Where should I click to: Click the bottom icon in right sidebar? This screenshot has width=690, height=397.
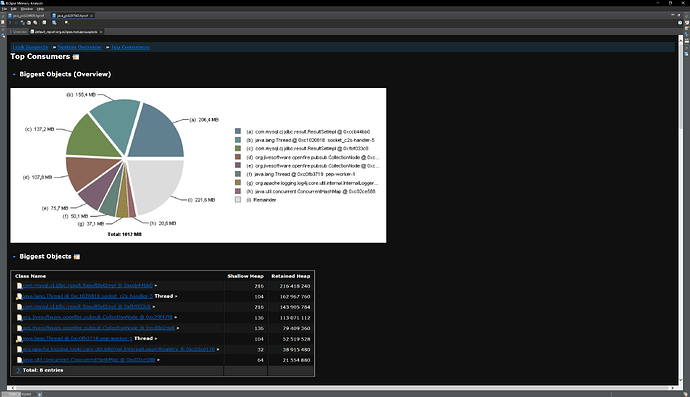(686, 54)
